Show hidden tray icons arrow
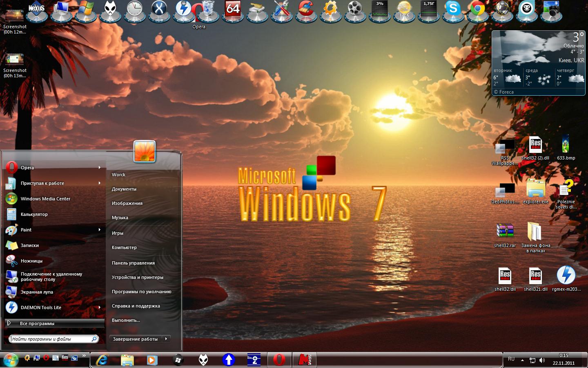Viewport: 588px width, 368px height. (522, 360)
